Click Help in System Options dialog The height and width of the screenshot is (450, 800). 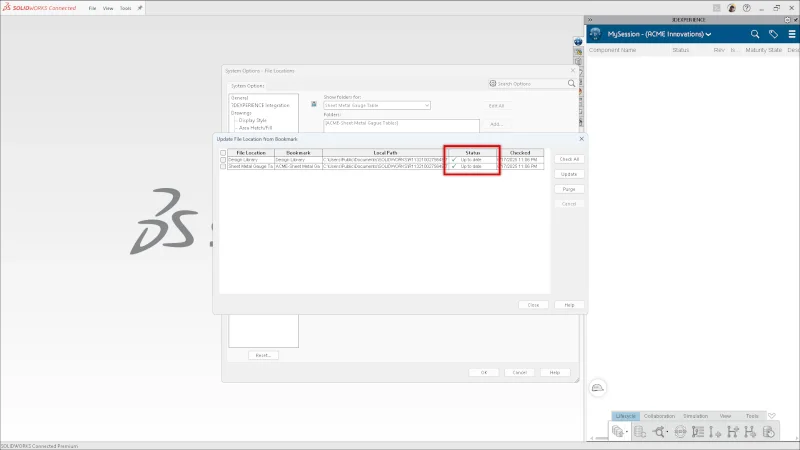click(555, 372)
